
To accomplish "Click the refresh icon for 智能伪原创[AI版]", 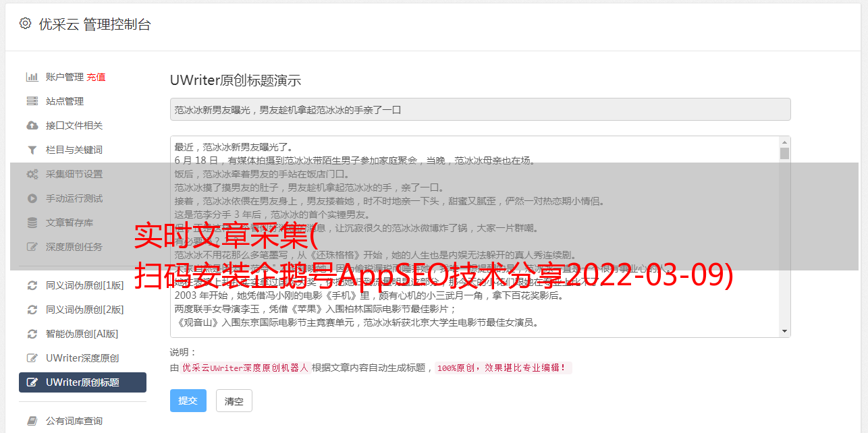I will tap(32, 334).
